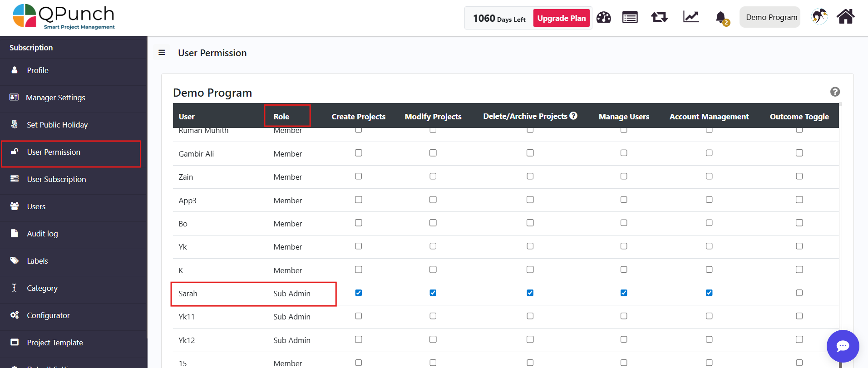Click the QPunch logo
The width and height of the screenshot is (868, 368).
(x=64, y=17)
